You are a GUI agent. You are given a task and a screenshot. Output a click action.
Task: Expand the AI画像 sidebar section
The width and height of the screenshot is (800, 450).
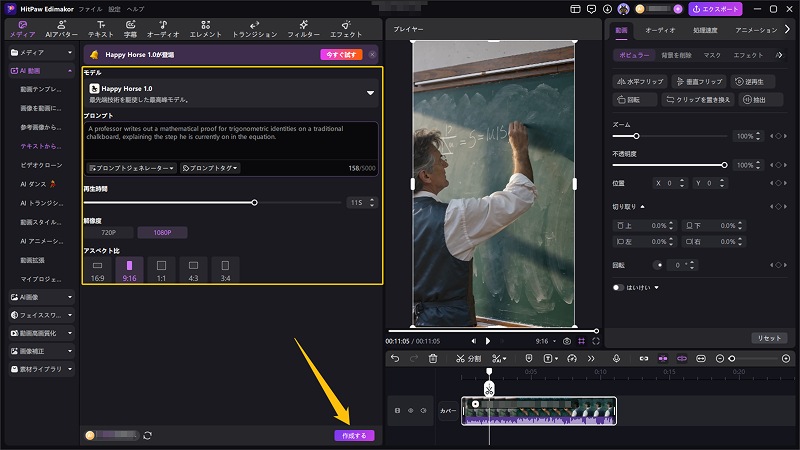pos(70,297)
